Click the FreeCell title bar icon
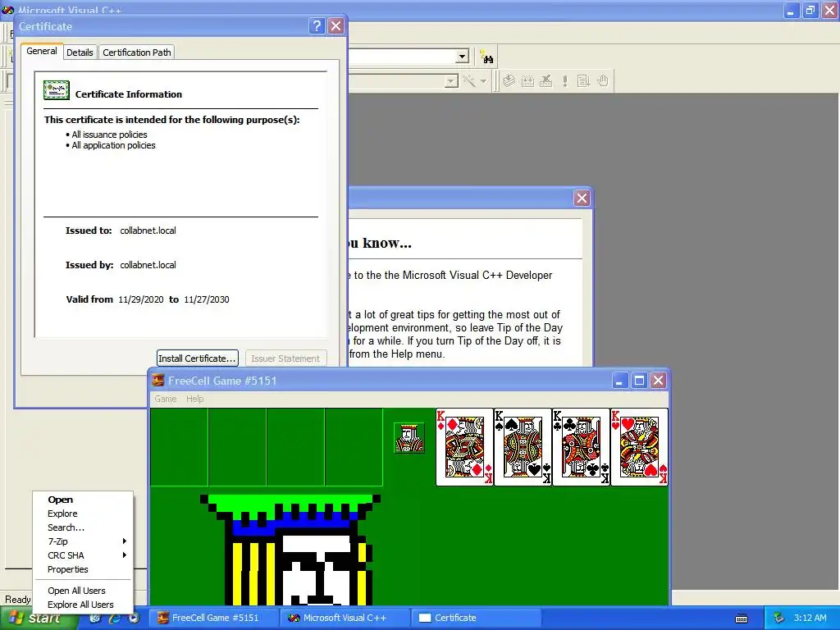This screenshot has height=630, width=840. pyautogui.click(x=158, y=381)
